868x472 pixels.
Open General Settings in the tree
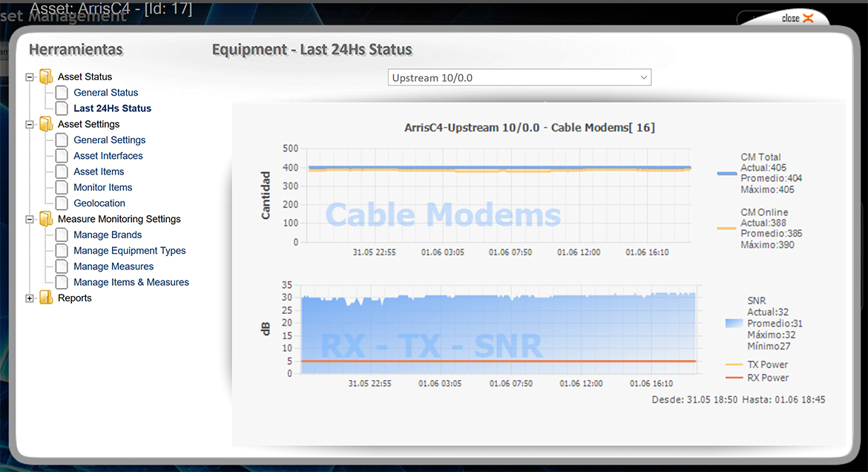[x=109, y=140]
